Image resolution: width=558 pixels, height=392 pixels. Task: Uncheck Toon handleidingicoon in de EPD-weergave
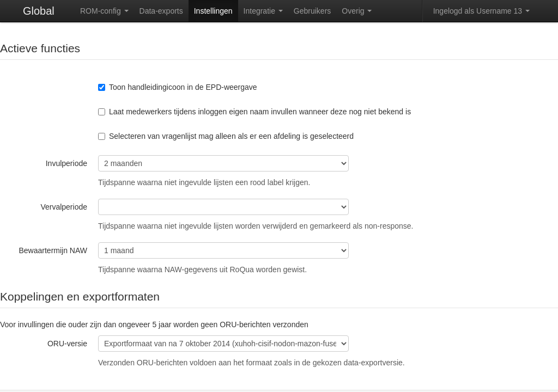click(x=101, y=87)
